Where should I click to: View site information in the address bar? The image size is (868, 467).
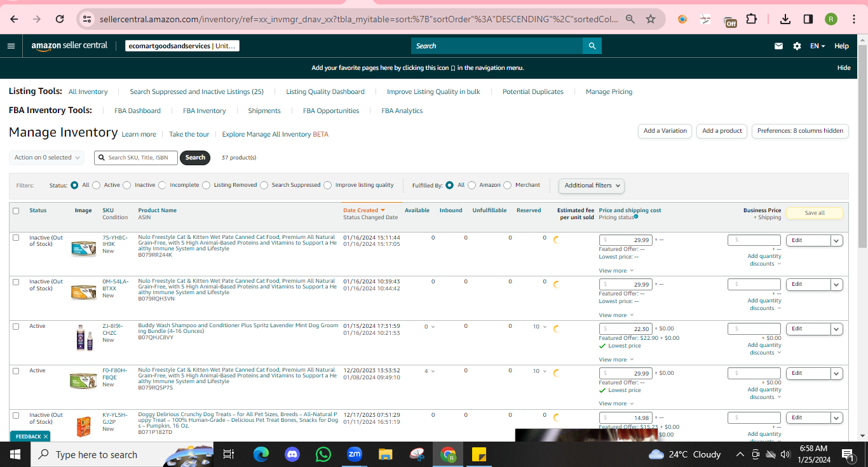(x=88, y=19)
